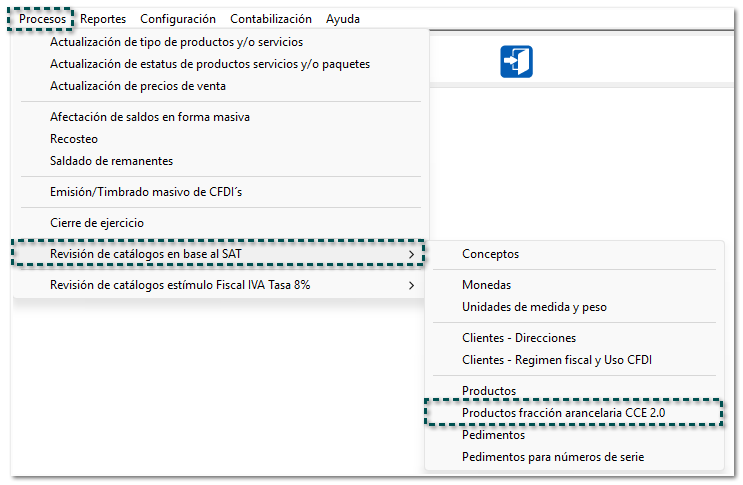Click Afectación de saldos en forma masiva
Screen dimensions: 743x485
click(x=150, y=117)
